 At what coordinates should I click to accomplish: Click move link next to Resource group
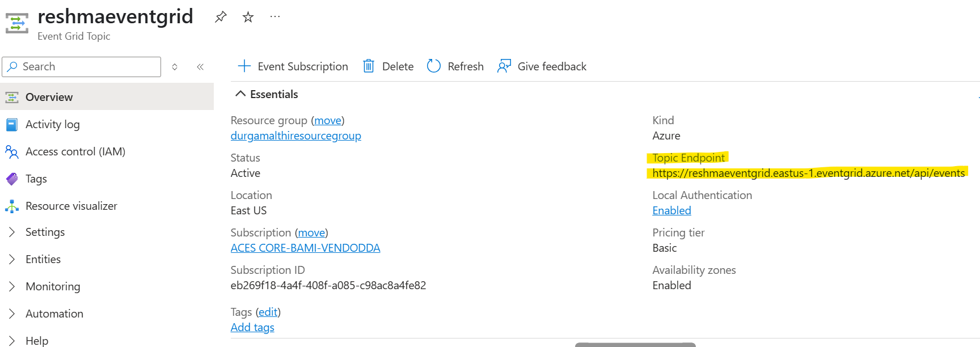tap(328, 120)
